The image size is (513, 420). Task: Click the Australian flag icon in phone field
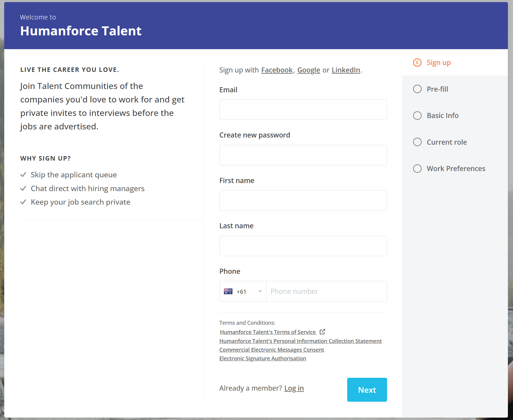click(228, 291)
